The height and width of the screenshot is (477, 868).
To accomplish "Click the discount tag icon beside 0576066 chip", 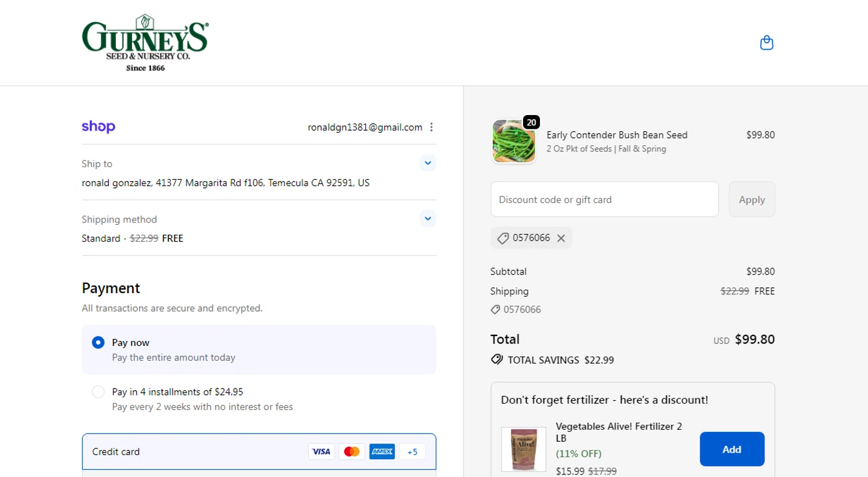I will pos(503,238).
